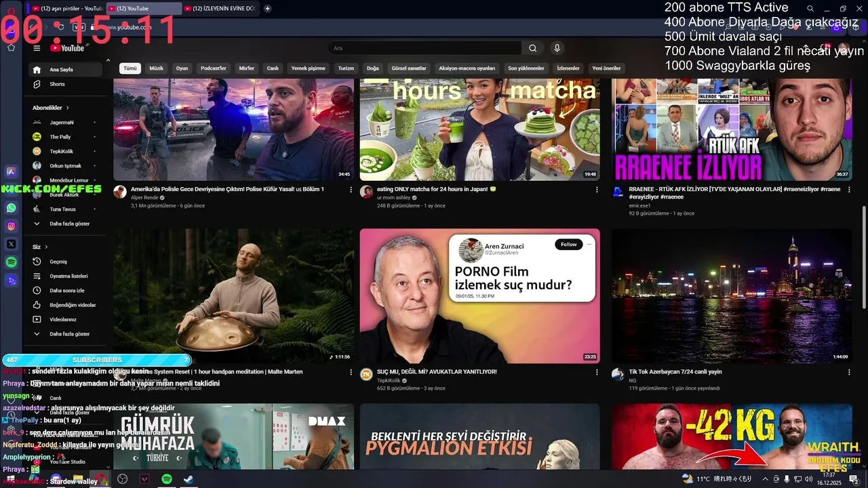Expand the Siz section chevron
Viewport: 868px width, 488px height.
[x=46, y=247]
